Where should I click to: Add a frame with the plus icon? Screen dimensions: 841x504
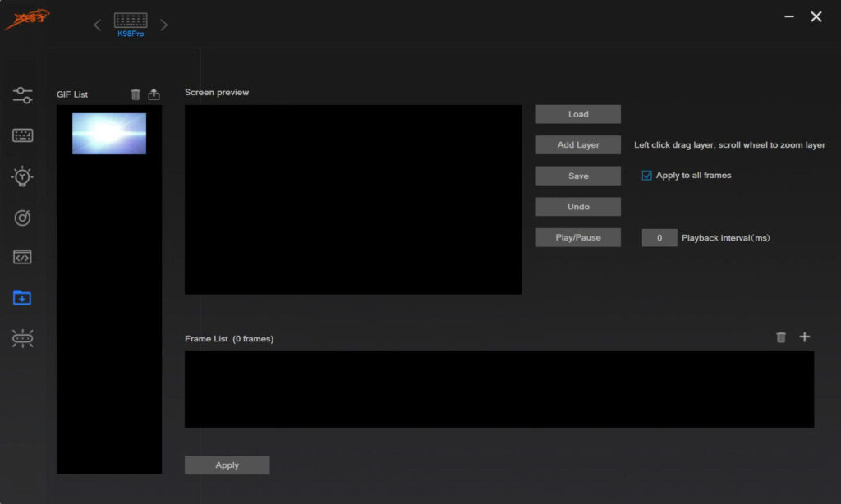[805, 337]
